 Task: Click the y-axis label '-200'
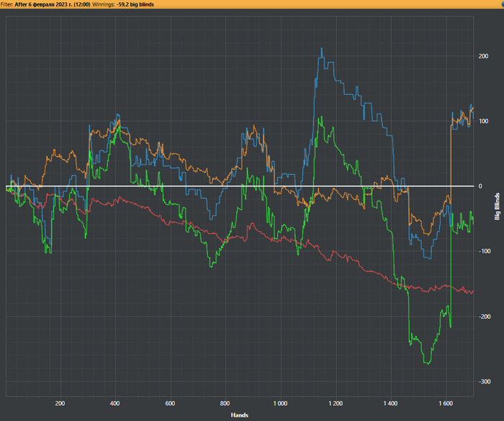[483, 317]
